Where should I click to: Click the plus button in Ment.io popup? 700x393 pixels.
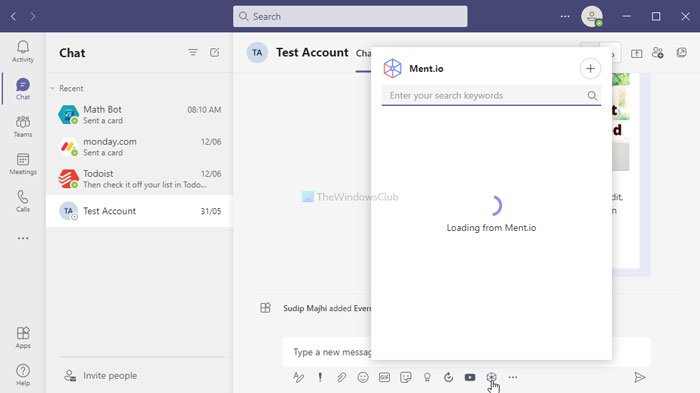(x=590, y=69)
